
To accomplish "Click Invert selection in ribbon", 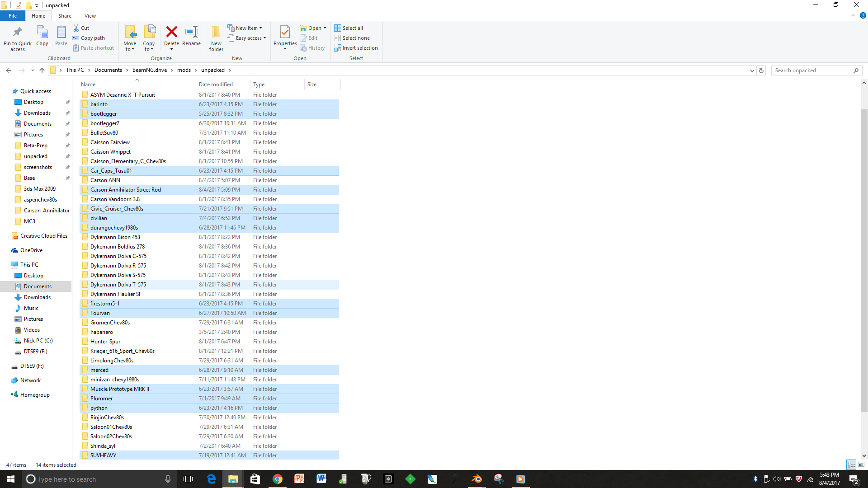I will pos(356,48).
